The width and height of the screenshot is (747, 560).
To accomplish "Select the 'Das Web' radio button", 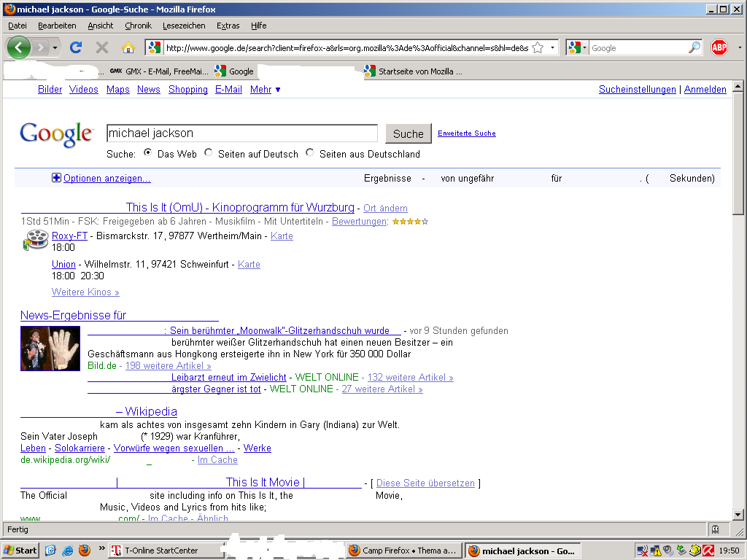I will pos(148,153).
